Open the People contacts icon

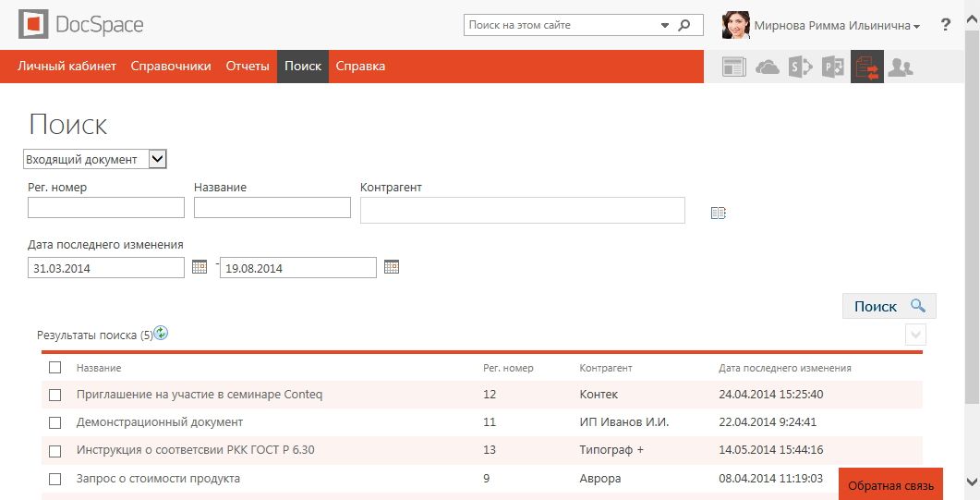click(900, 67)
